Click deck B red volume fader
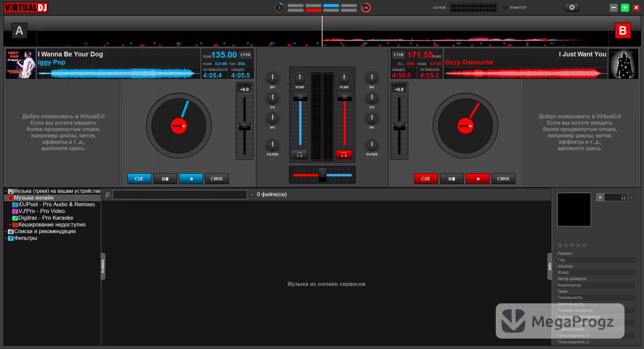 click(344, 97)
